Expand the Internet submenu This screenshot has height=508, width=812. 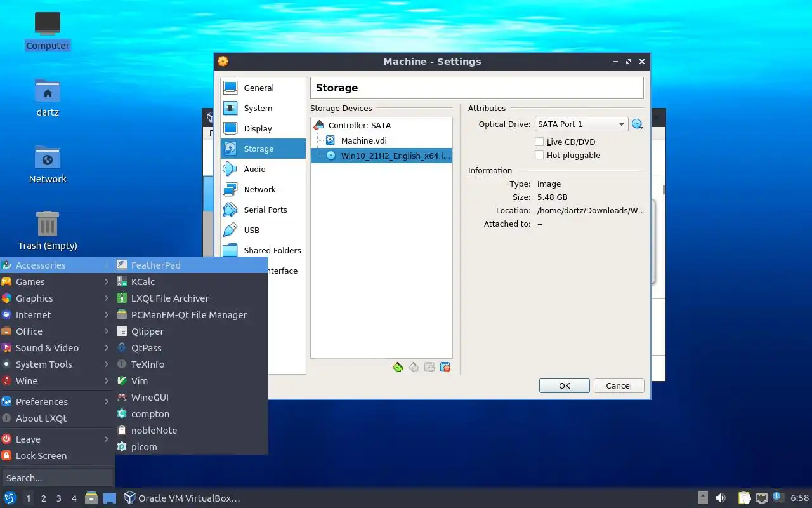57,314
